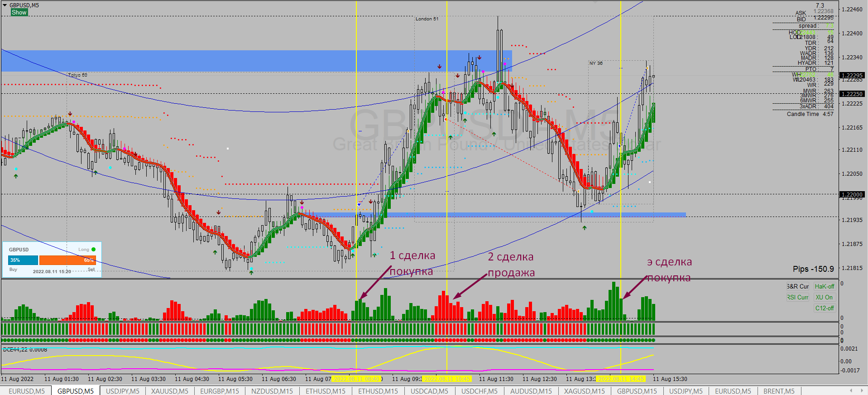The image size is (868, 395).
Task: Click the GBPUSD title in sentiment widget
Action: [x=19, y=250]
